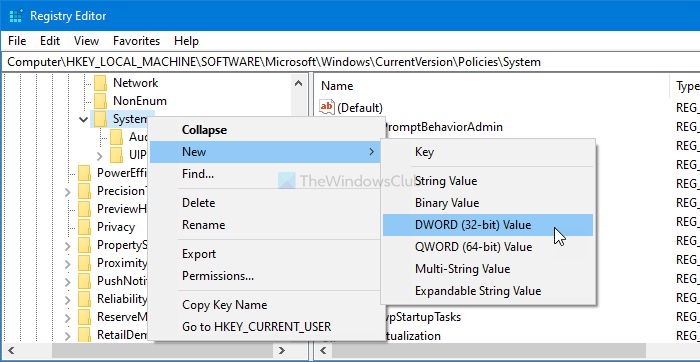The height and width of the screenshot is (362, 700).
Task: Click the Proximity folder icon
Action: click(x=84, y=263)
